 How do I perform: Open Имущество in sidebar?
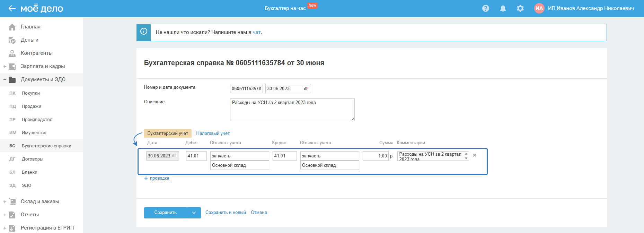(x=34, y=133)
